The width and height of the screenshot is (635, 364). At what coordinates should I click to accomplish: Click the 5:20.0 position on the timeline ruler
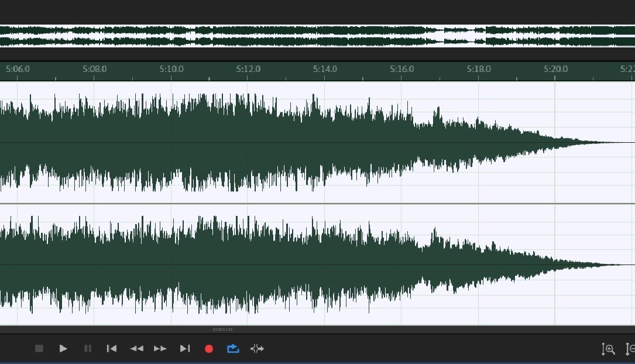pyautogui.click(x=555, y=70)
